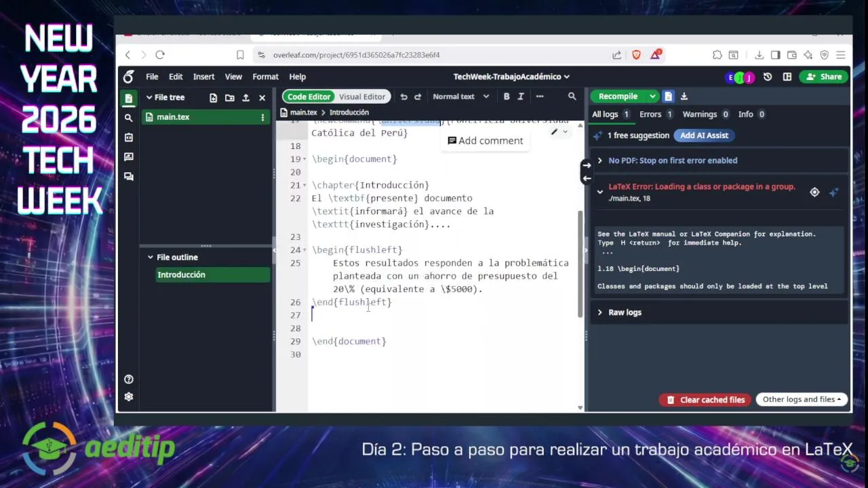Open Recompile options dropdown arrow
The width and height of the screenshot is (868, 488).
(x=652, y=96)
